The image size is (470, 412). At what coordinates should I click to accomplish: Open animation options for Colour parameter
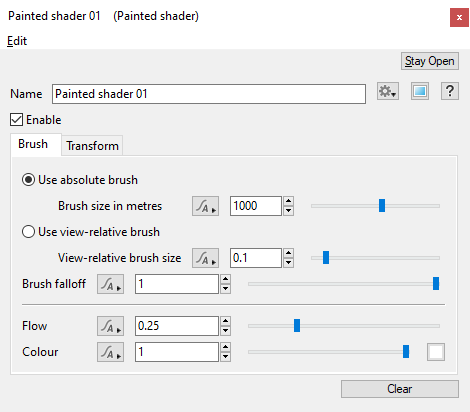pos(110,352)
